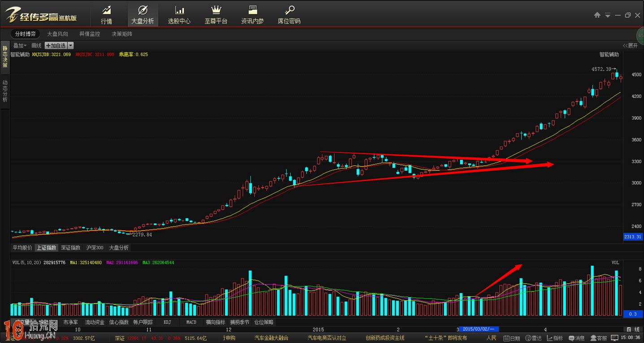The height and width of the screenshot is (343, 644).
Task: Open 客服 customer service in status bar
Action: click(x=599, y=338)
